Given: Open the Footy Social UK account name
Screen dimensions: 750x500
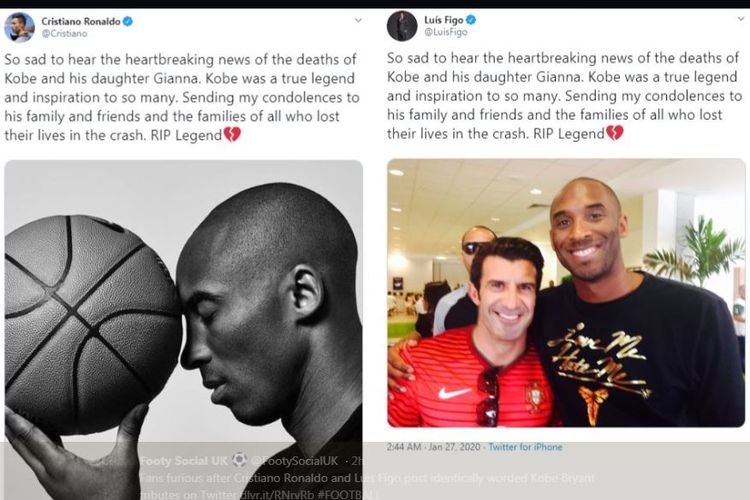Looking at the screenshot, I should [x=184, y=461].
